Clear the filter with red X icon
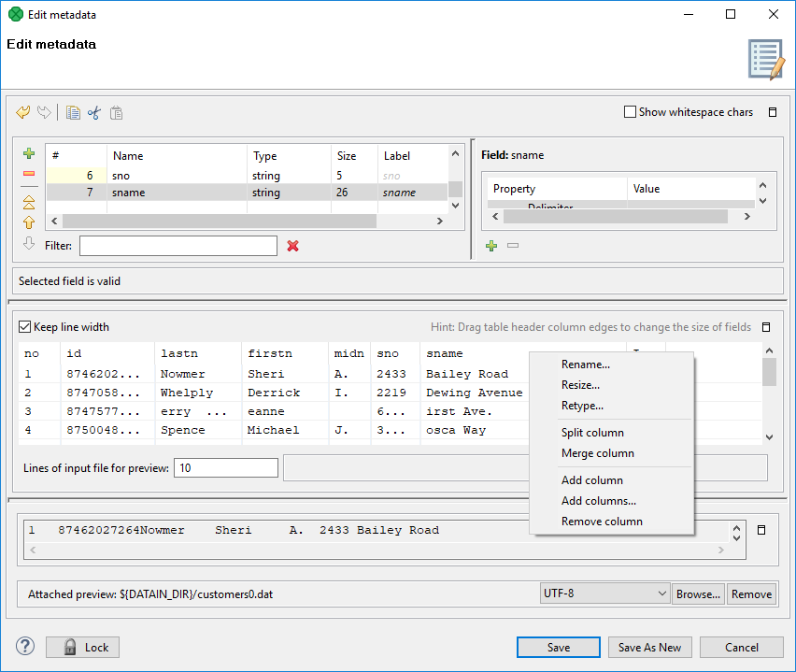796x672 pixels. pos(292,246)
